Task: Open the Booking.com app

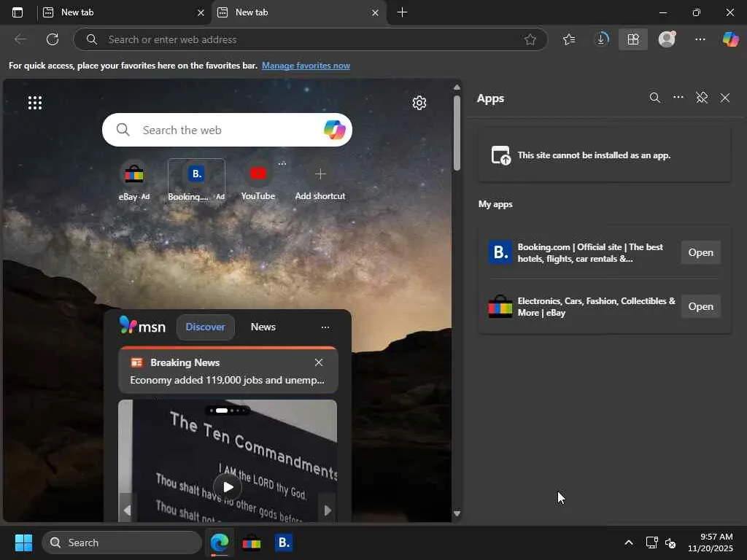Action: (x=700, y=252)
